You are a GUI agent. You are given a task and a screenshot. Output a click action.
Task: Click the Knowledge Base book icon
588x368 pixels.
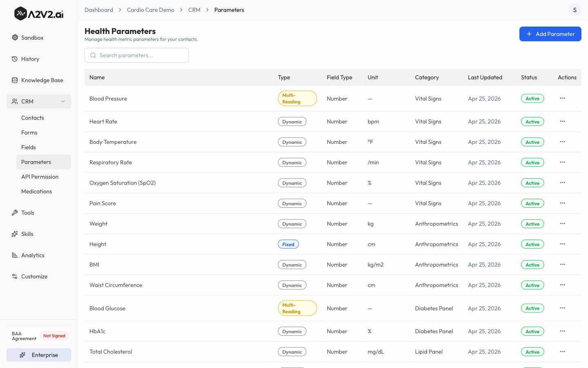tap(15, 80)
